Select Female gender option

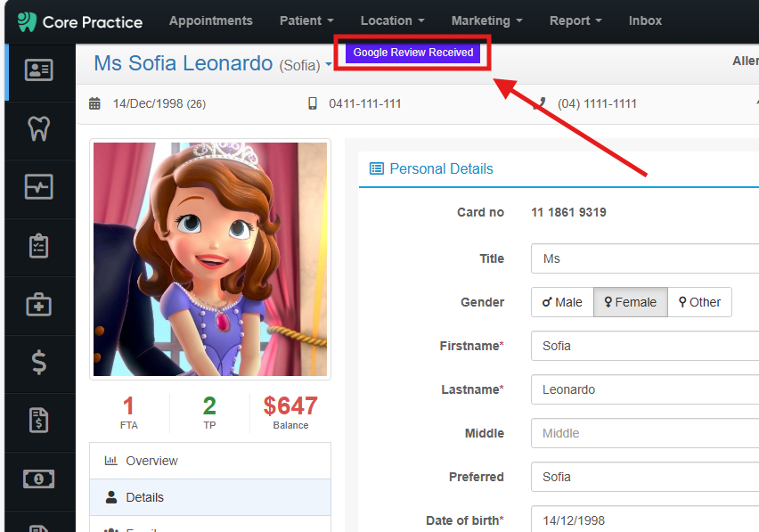631,302
